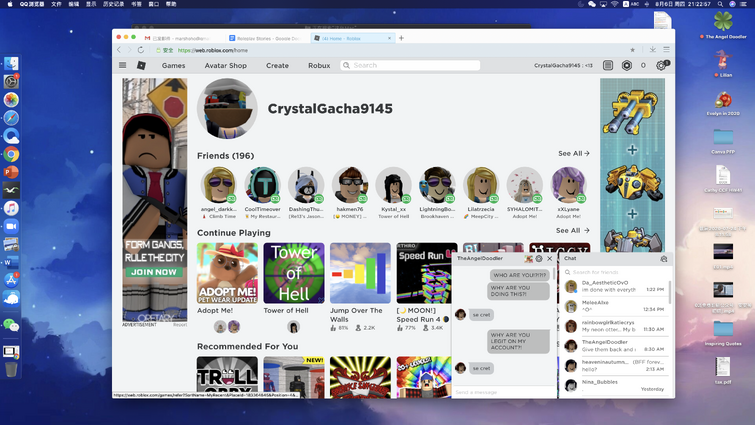The image size is (755, 425).
Task: Open Da_AestheticOvO conversation in chat list
Action: 616,286
